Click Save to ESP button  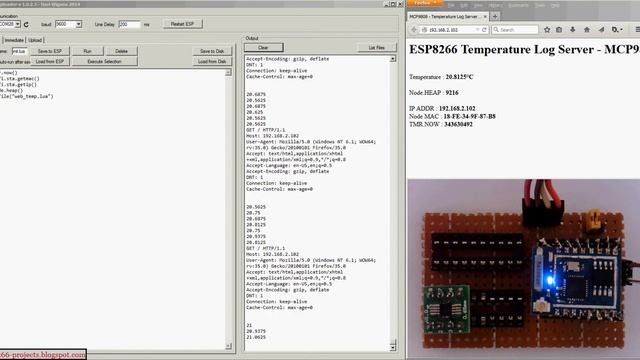pyautogui.click(x=50, y=51)
